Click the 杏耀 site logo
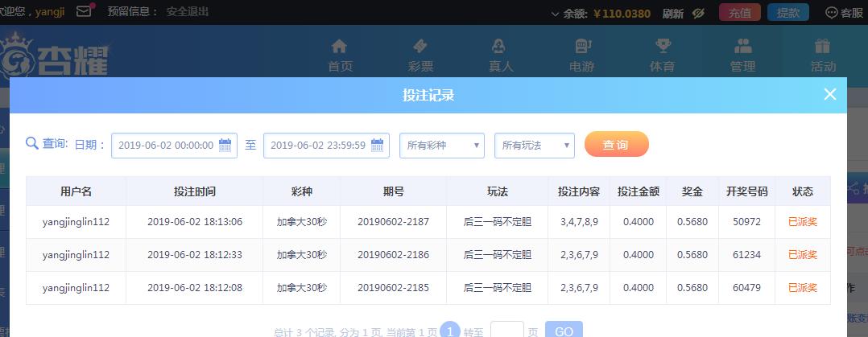Image resolution: width=868 pixels, height=337 pixels. click(54, 55)
